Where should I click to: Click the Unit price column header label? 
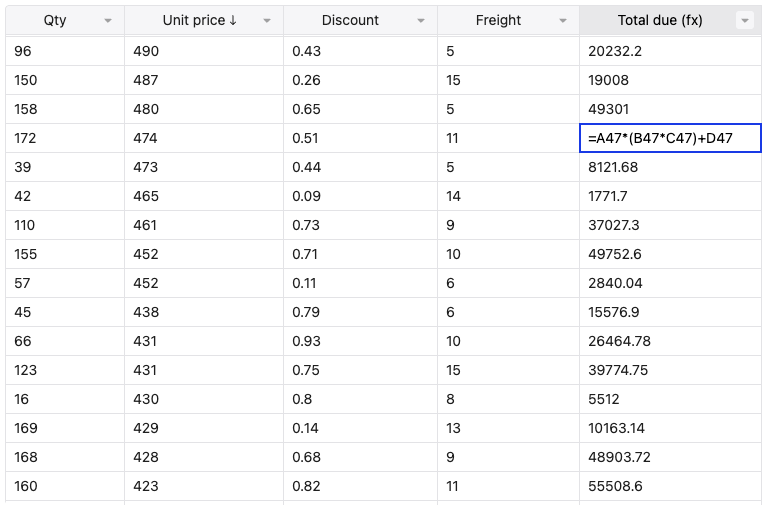click(194, 20)
